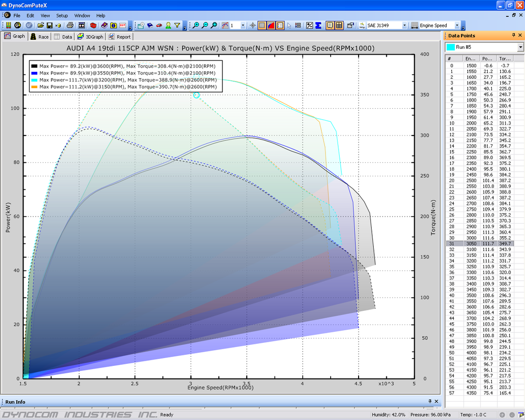Click the dyno wheel gauge icon

coord(17,25)
